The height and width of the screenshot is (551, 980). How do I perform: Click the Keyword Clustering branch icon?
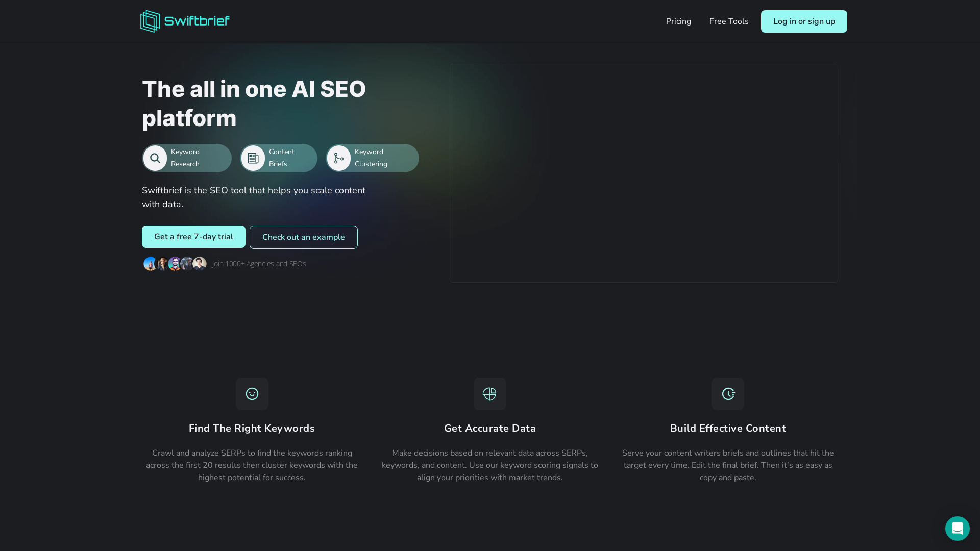click(339, 158)
